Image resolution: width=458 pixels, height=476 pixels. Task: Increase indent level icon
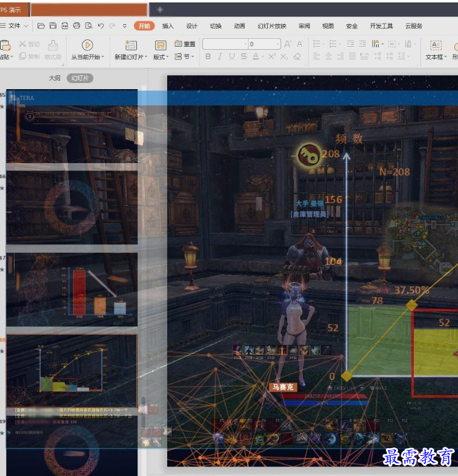(363, 44)
